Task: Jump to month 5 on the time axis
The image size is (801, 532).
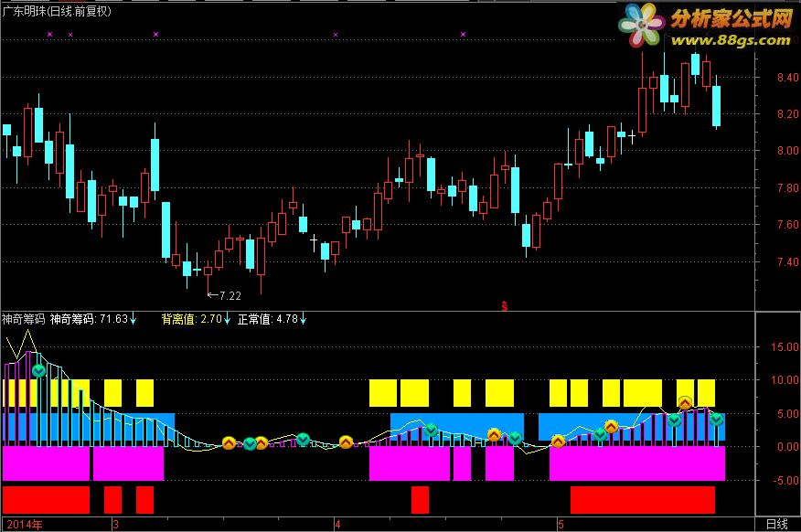Action: tap(561, 525)
